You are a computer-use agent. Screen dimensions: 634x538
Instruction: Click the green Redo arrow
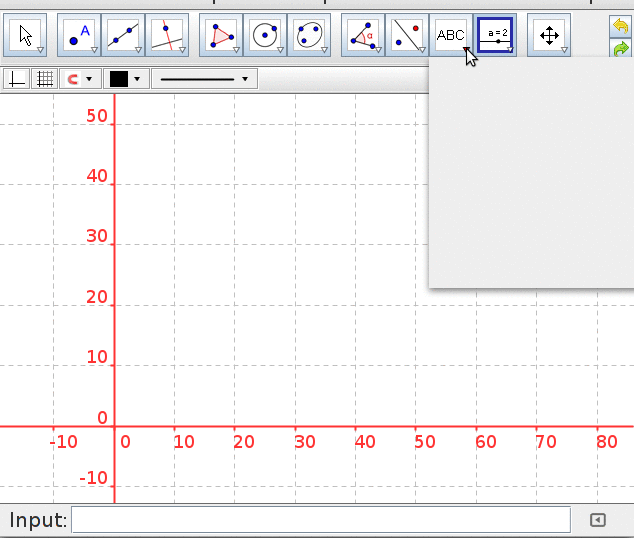point(620,49)
